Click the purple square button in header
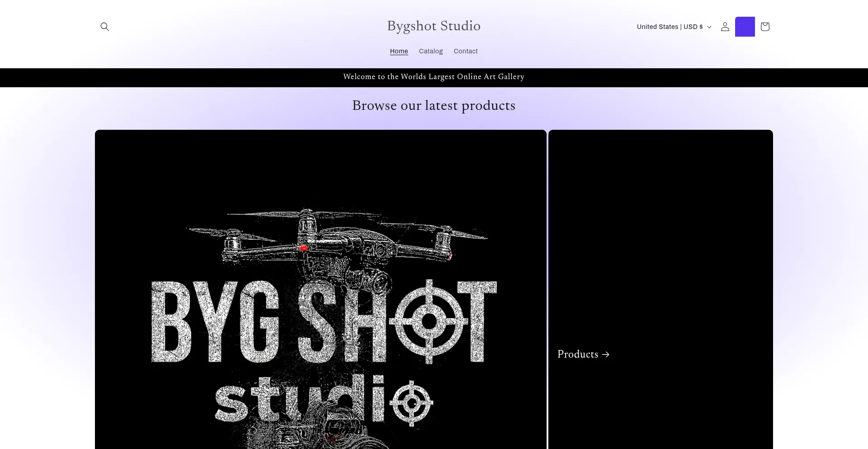Image resolution: width=868 pixels, height=449 pixels. 745,27
